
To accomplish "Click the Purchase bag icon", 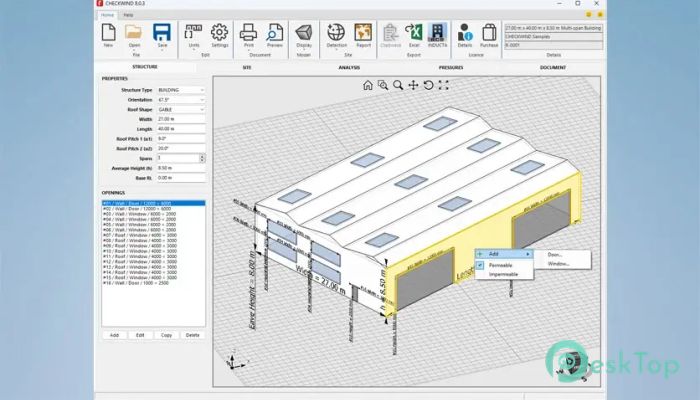I will point(489,32).
